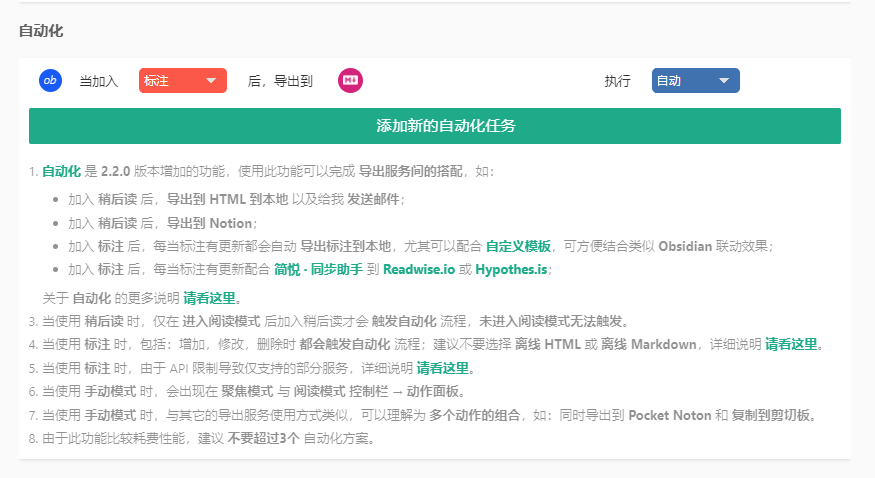Click the text 离线 HTML
875x478 pixels.
click(x=548, y=344)
